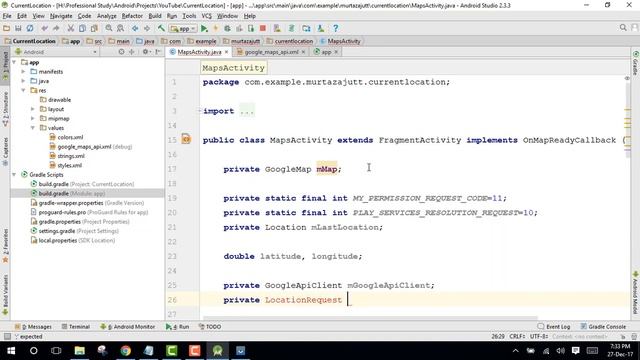Run the app with green play icon

click(204, 28)
